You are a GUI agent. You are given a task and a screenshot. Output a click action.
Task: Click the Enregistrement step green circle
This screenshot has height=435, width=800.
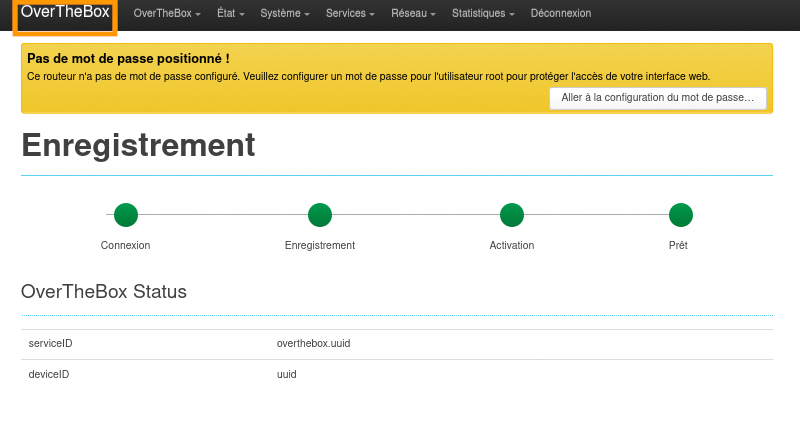point(320,215)
